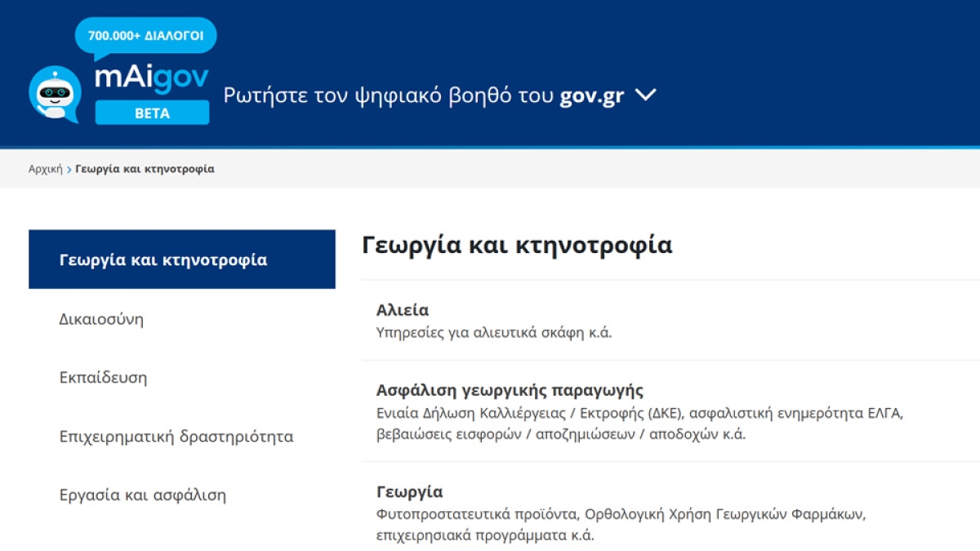Click the BETA badge under the logo
This screenshot has height=551, width=980.
(152, 113)
